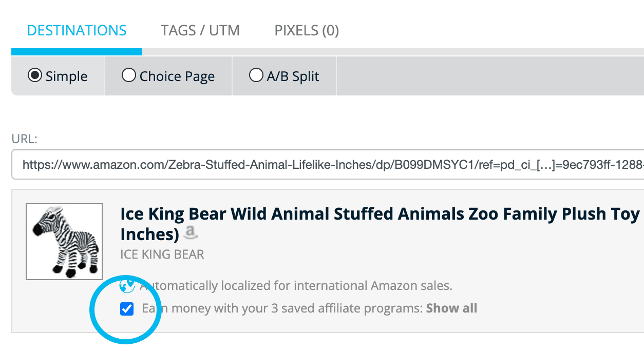Click the globe localization icon

(x=126, y=285)
